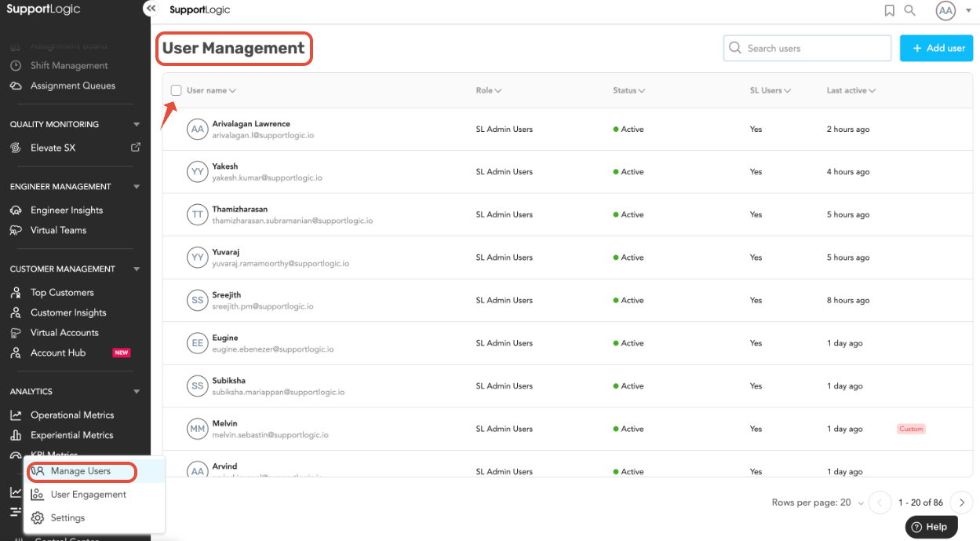980x541 pixels.
Task: Tick the select-all users checkbox
Action: (176, 90)
